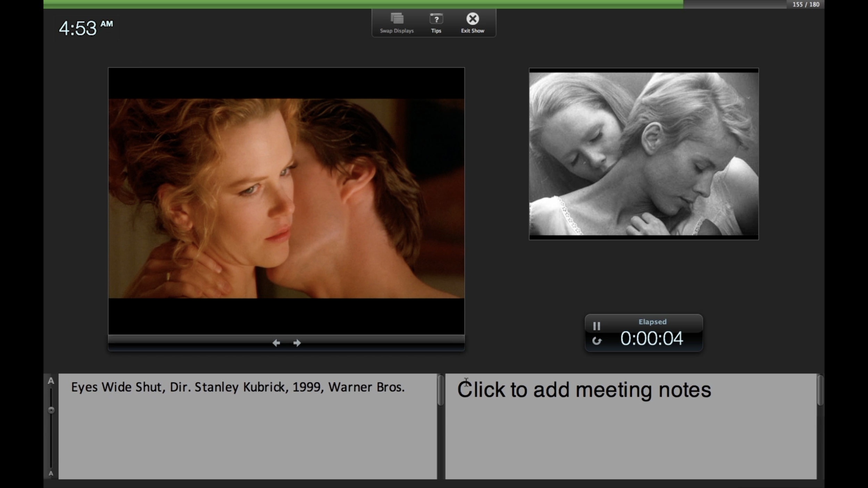Click the 4:53 AM clock display
This screenshot has height=488, width=868.
click(86, 28)
